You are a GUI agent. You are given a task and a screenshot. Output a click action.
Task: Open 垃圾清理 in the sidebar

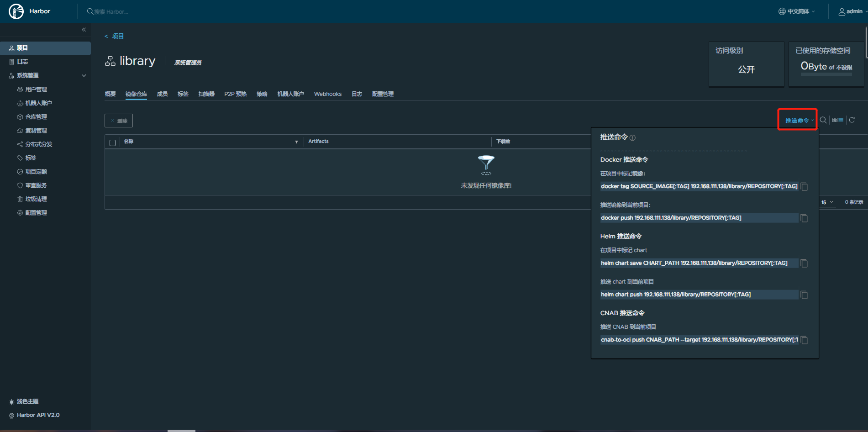point(36,199)
